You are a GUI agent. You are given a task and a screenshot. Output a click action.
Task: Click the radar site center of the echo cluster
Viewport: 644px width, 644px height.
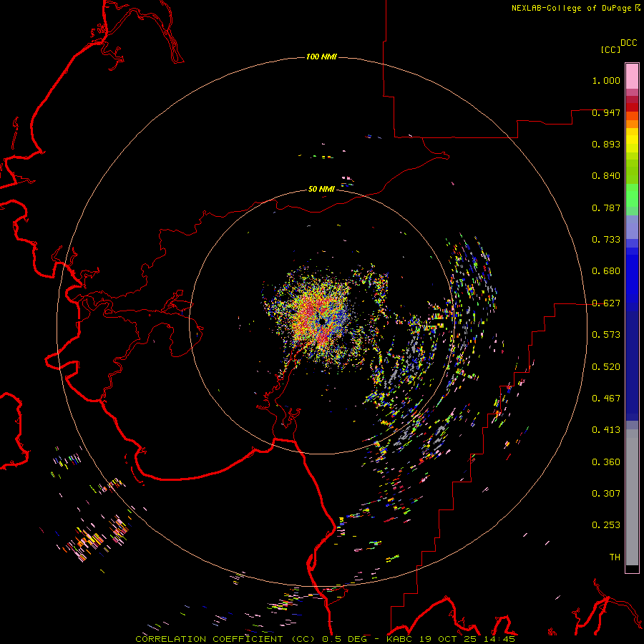[x=322, y=322]
